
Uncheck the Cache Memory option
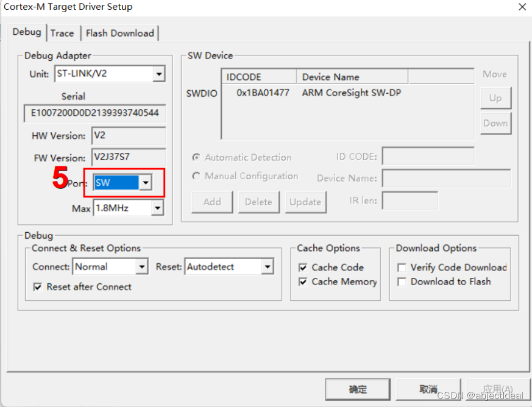pyautogui.click(x=303, y=282)
